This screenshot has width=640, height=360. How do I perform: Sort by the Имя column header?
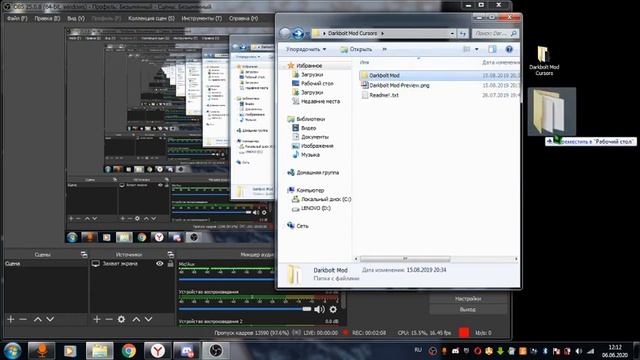[364, 62]
